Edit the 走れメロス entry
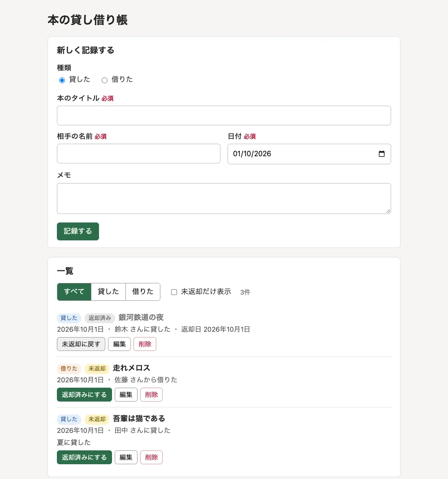The width and height of the screenshot is (448, 479). [x=126, y=395]
